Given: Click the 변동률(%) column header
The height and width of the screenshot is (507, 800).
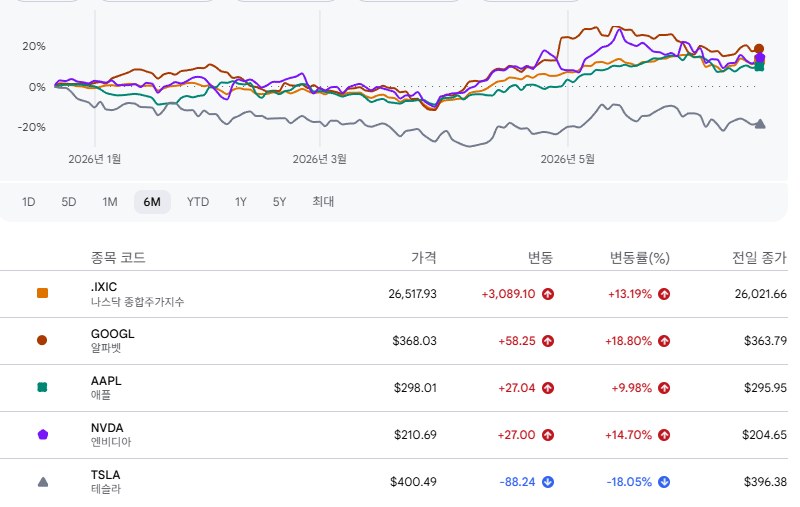Looking at the screenshot, I should (x=640, y=258).
